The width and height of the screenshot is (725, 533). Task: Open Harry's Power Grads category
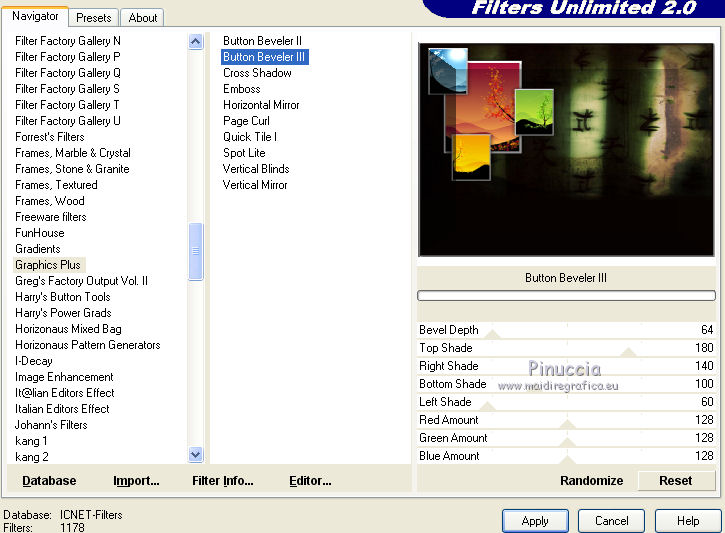63,313
